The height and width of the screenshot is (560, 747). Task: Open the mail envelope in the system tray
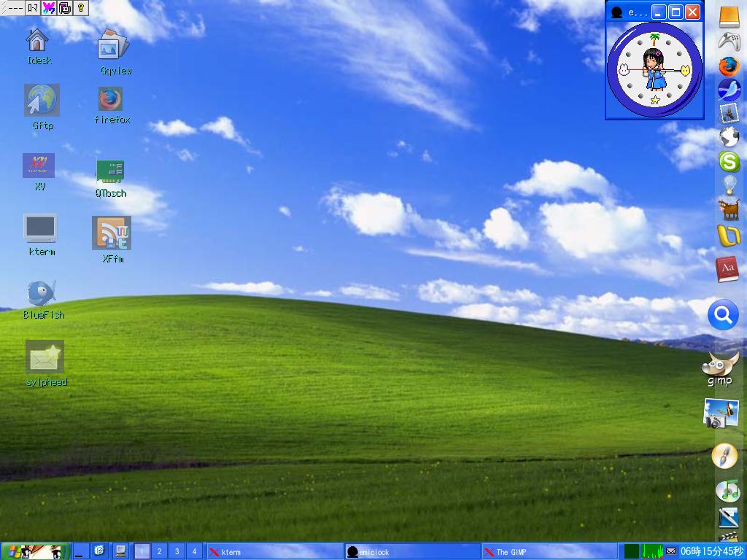[x=670, y=551]
